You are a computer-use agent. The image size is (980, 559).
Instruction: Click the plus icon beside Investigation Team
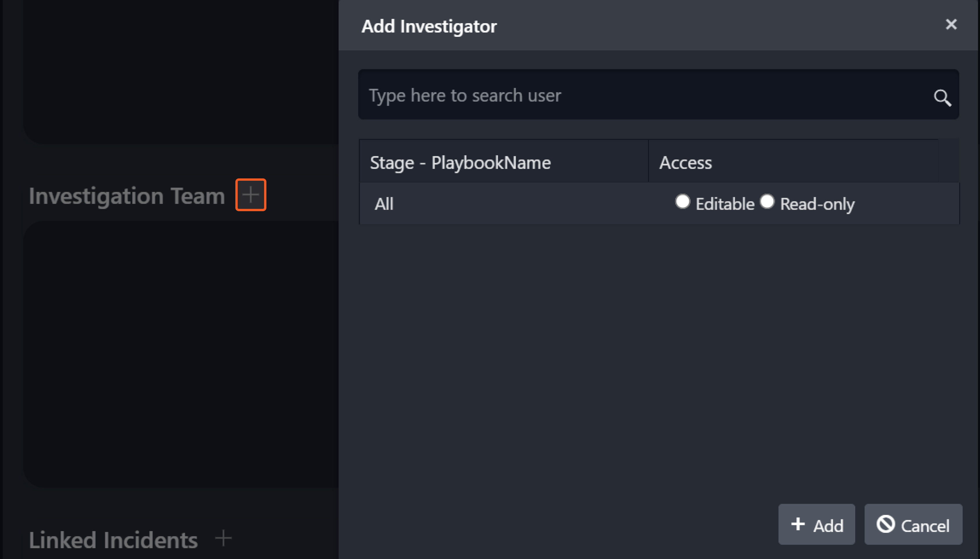250,195
